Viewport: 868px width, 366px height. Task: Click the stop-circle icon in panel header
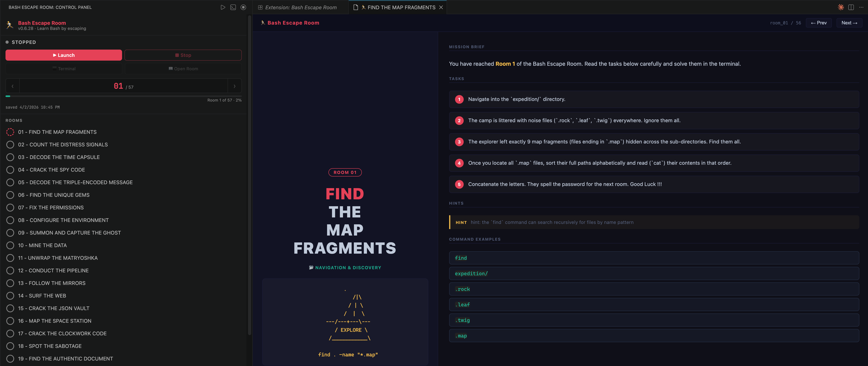(243, 7)
